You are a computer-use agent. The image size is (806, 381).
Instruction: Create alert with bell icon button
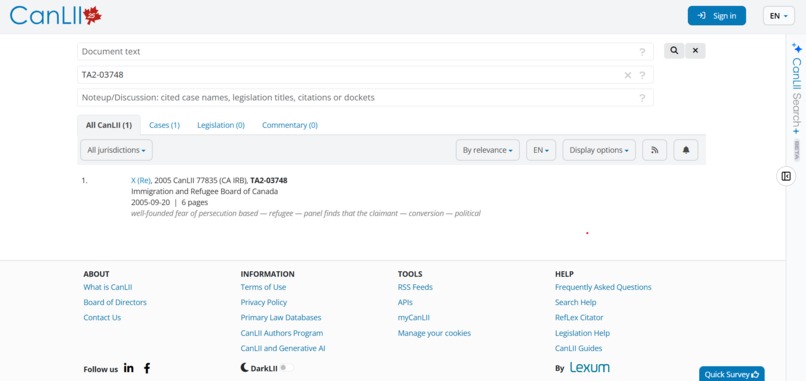click(x=686, y=150)
